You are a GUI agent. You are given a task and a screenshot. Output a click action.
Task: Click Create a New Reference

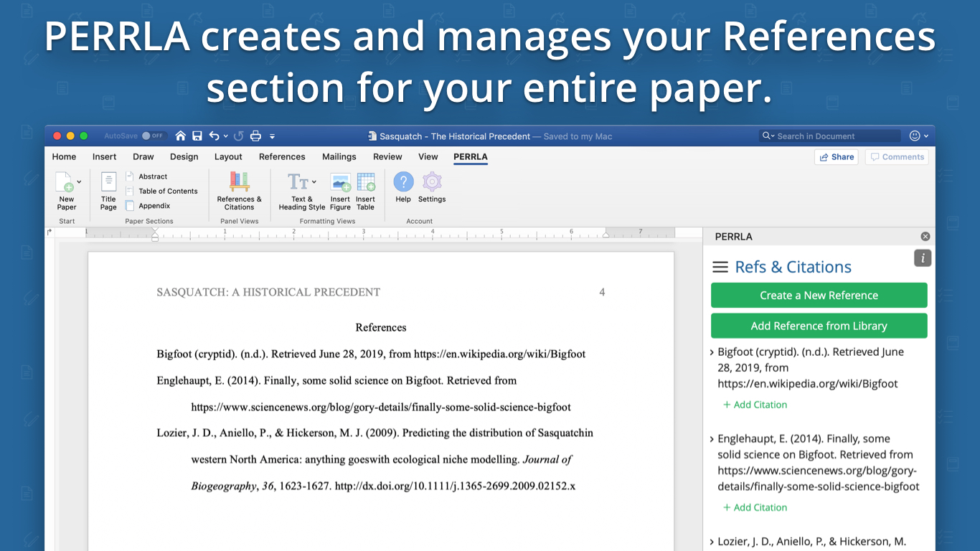(x=819, y=295)
